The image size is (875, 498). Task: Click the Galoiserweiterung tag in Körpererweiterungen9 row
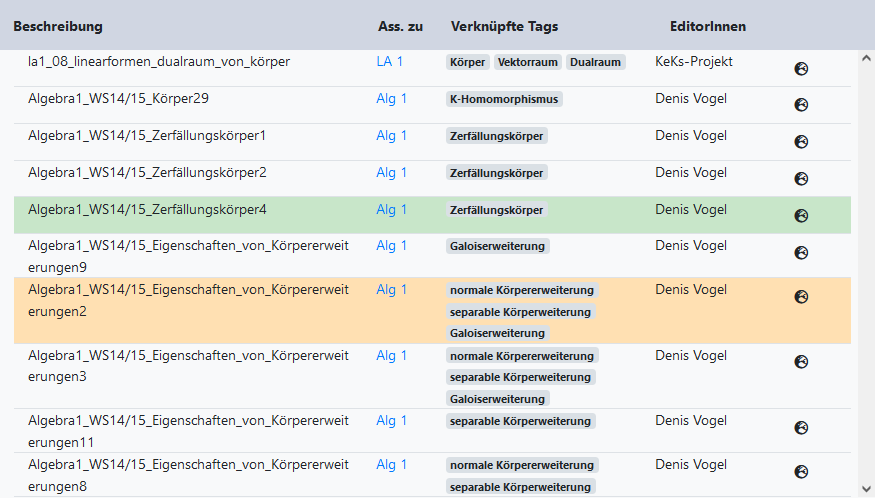(x=497, y=246)
